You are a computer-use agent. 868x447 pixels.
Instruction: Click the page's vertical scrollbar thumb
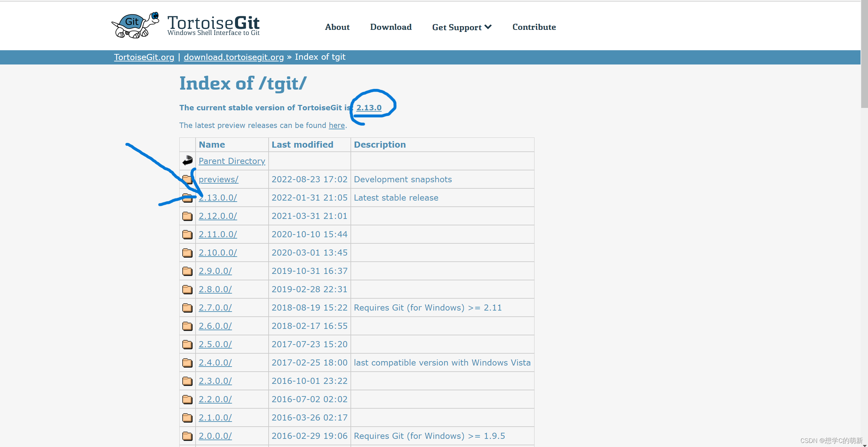(x=864, y=54)
